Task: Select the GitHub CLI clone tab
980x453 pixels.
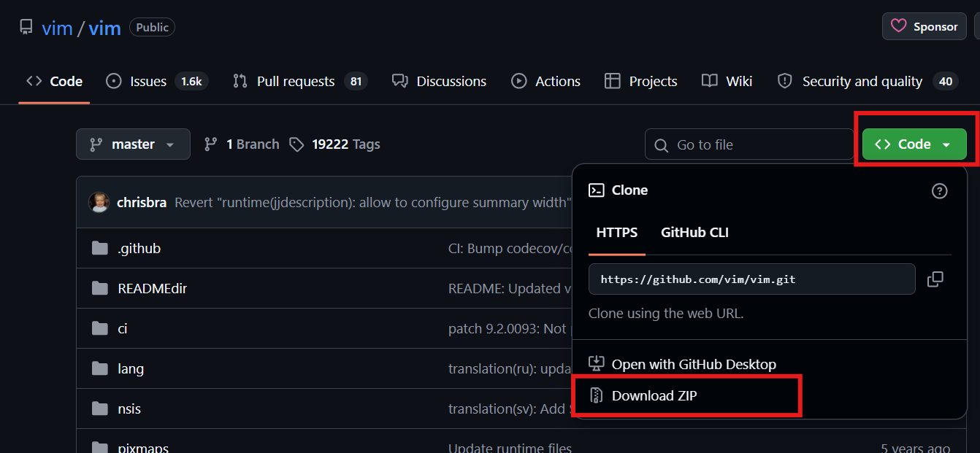Action: point(694,233)
